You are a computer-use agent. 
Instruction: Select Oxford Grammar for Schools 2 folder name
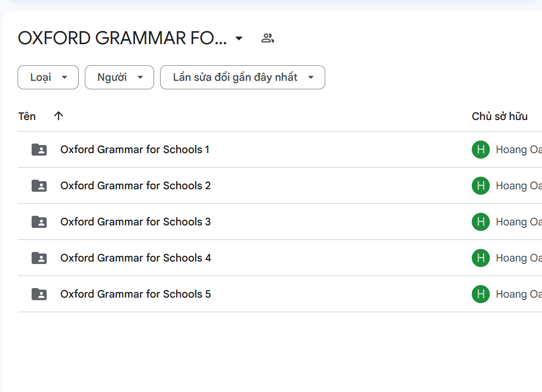(x=135, y=186)
